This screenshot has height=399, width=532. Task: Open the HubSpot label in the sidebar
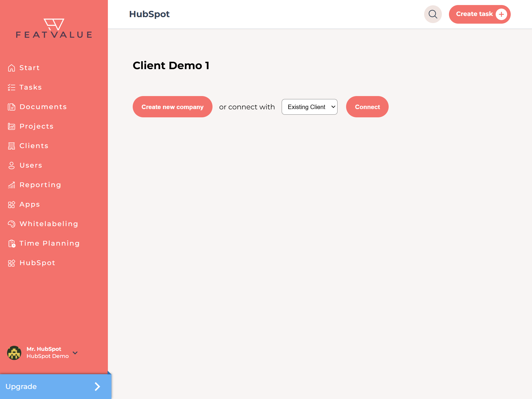(37, 263)
